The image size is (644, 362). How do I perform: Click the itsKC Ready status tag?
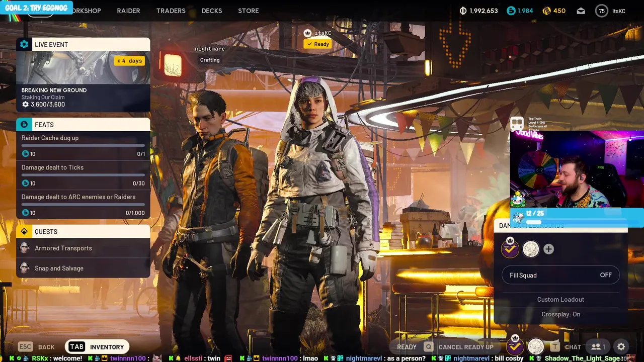click(x=317, y=44)
